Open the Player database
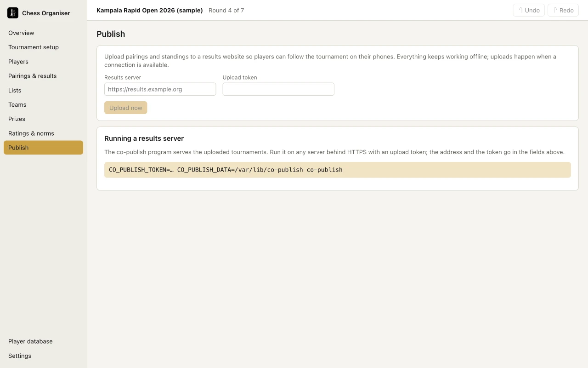 tap(43, 341)
